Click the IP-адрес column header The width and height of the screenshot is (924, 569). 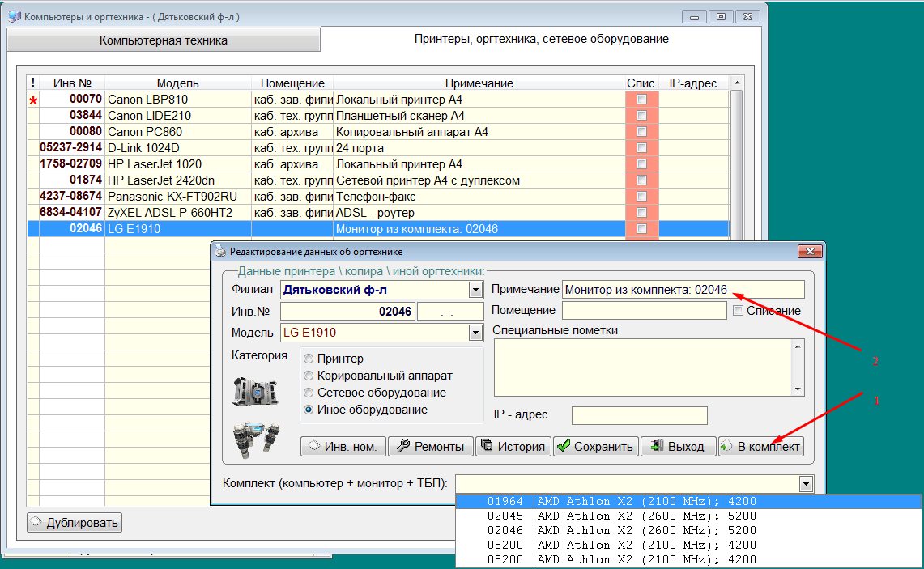click(693, 83)
